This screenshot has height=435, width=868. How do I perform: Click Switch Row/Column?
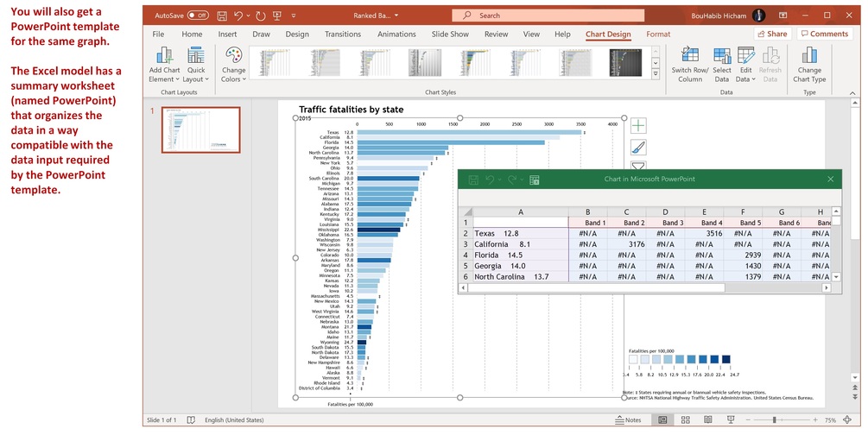click(690, 65)
